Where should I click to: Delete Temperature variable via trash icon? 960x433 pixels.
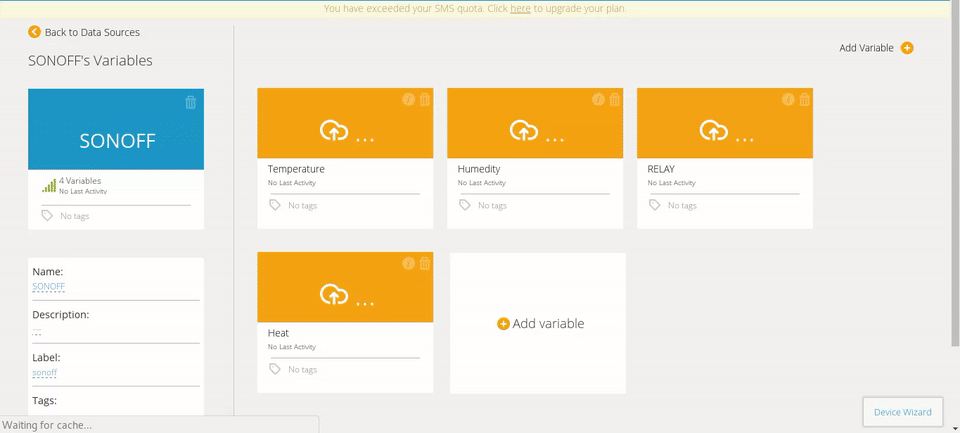pos(425,99)
